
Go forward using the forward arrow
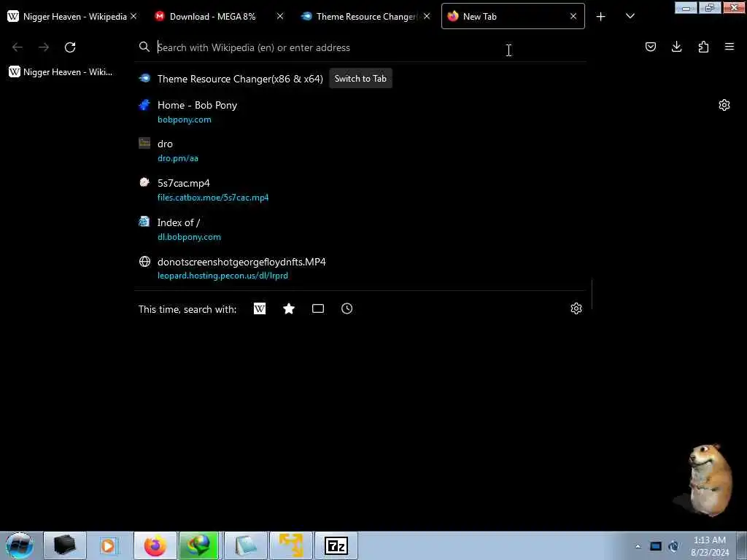[44, 47]
